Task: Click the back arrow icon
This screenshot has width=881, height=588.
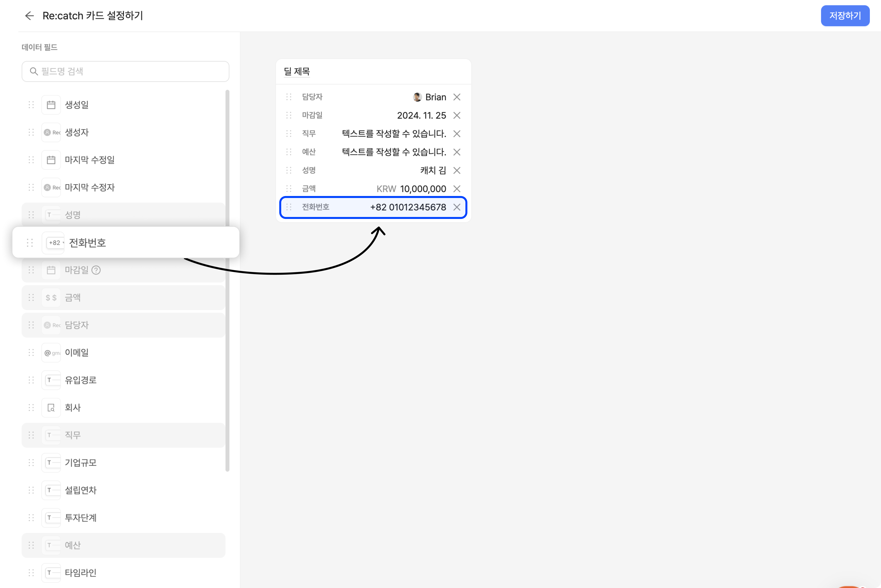Action: click(29, 16)
